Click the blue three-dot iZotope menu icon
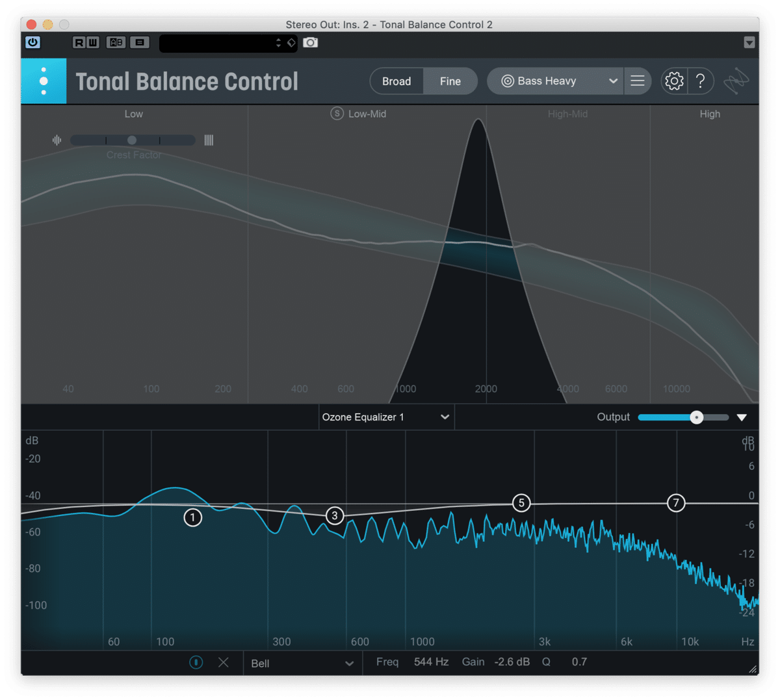 pos(44,81)
